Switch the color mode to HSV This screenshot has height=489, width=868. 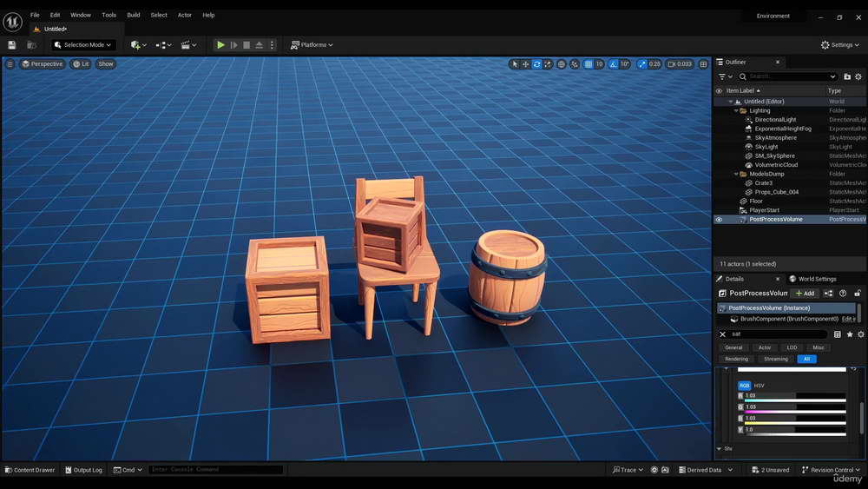coord(759,386)
